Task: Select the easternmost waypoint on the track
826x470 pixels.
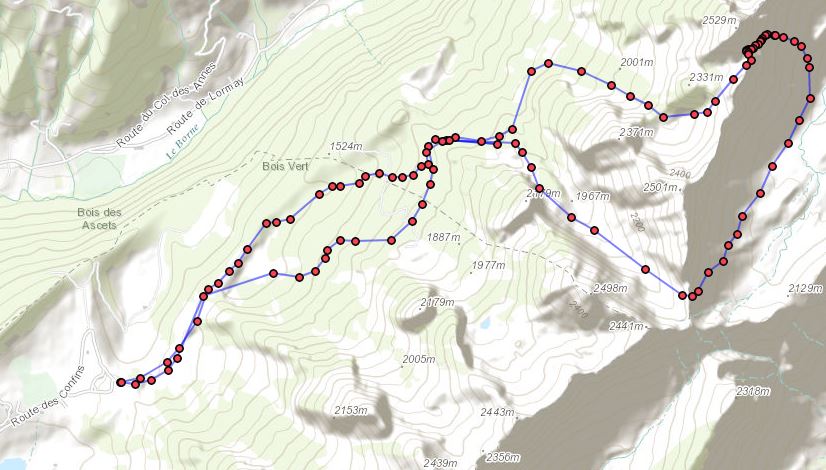Action: (810, 98)
